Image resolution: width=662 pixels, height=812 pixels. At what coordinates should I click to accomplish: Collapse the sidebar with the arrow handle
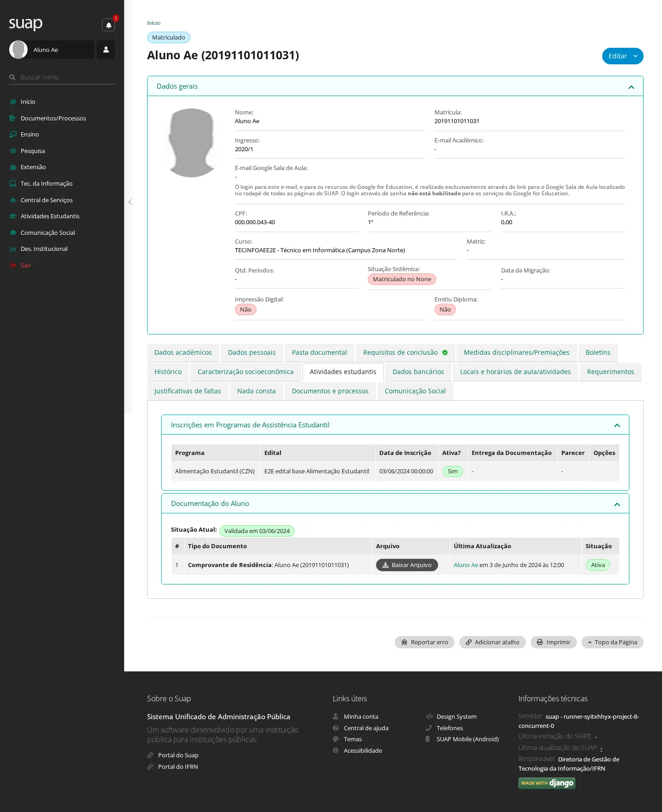coord(130,202)
